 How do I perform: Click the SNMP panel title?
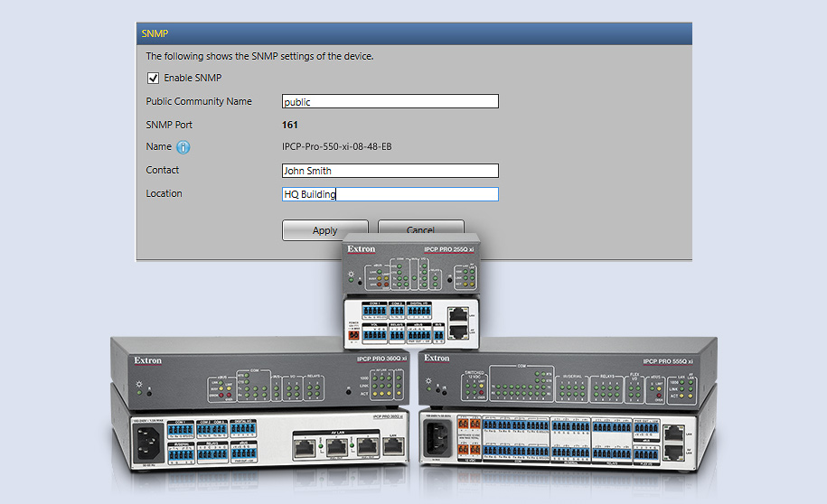(155, 33)
